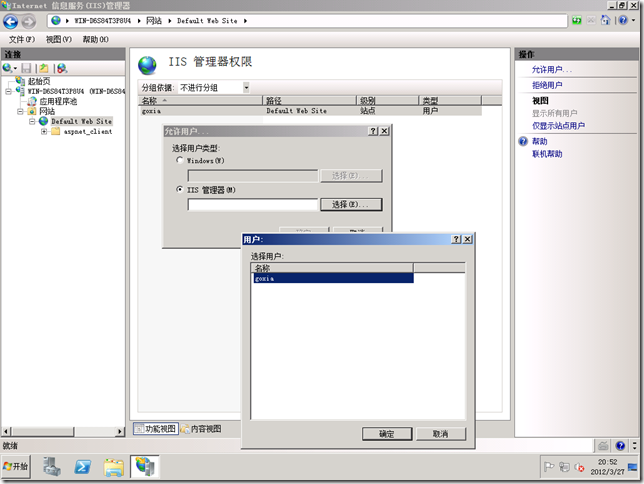
Task: Click the help question icon in Actions pane
Action: click(523, 141)
